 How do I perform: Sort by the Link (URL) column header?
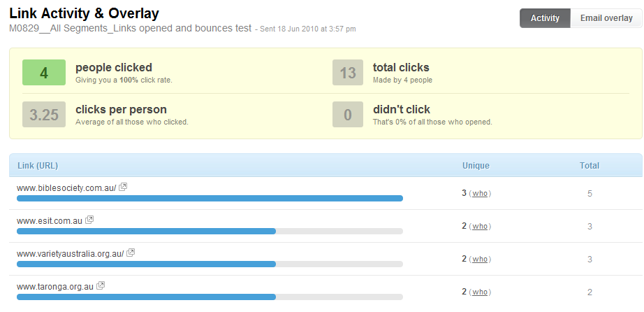tap(38, 166)
